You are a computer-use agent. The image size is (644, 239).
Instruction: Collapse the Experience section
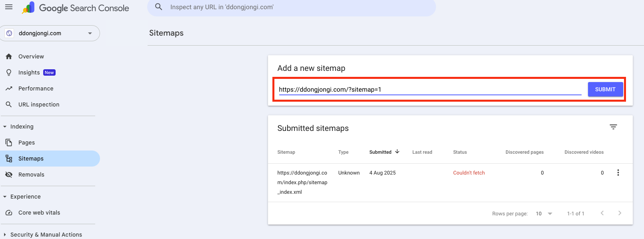click(x=5, y=197)
